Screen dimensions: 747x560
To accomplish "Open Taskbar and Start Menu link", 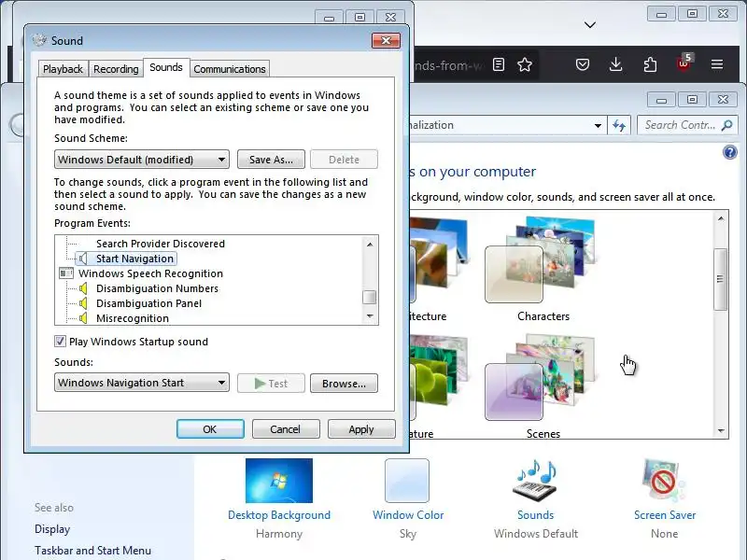I will coord(92,551).
